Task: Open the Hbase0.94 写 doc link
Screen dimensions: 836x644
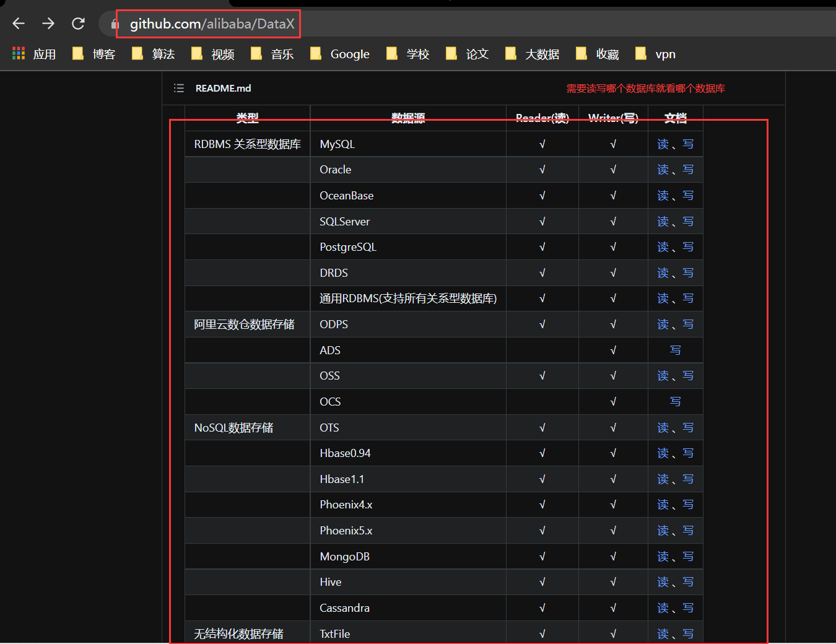Action: coord(688,453)
